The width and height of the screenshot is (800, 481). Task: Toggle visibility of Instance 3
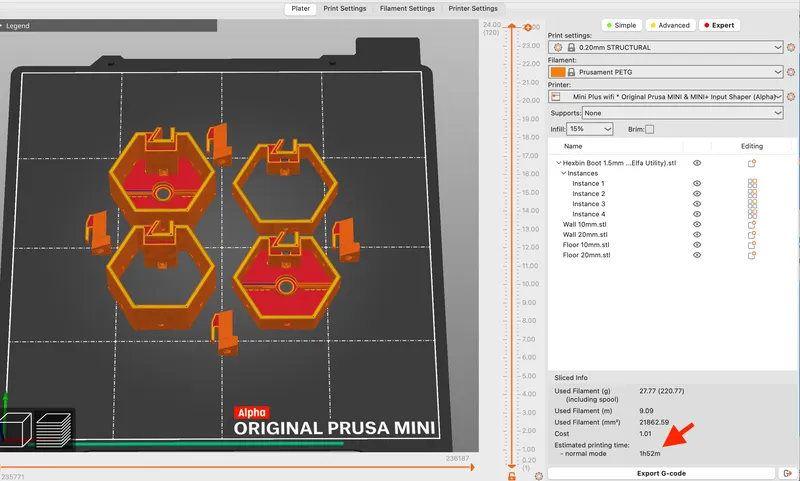[697, 204]
